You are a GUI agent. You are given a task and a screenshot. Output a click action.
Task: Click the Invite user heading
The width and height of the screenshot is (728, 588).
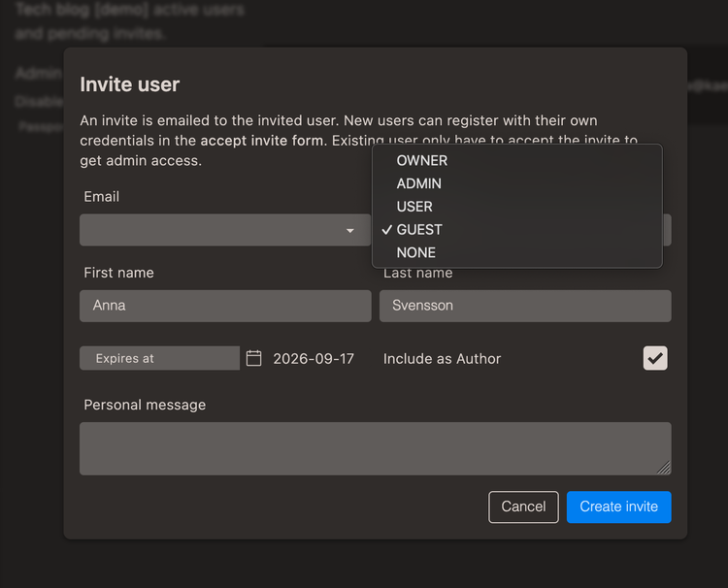pyautogui.click(x=129, y=84)
